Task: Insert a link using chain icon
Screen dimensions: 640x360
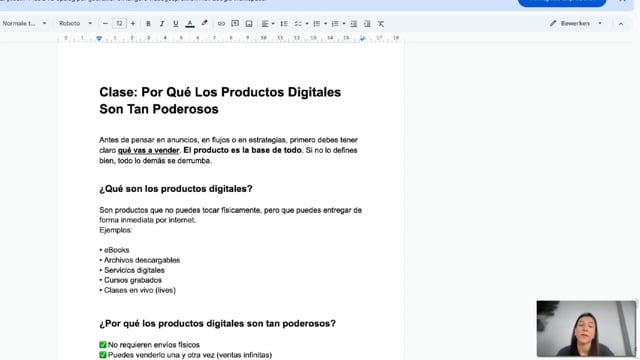Action: coord(221,24)
